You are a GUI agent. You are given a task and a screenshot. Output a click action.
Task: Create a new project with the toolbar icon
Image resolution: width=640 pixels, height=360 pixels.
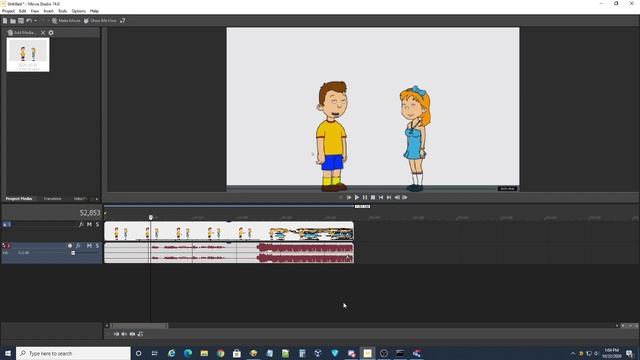(x=5, y=20)
